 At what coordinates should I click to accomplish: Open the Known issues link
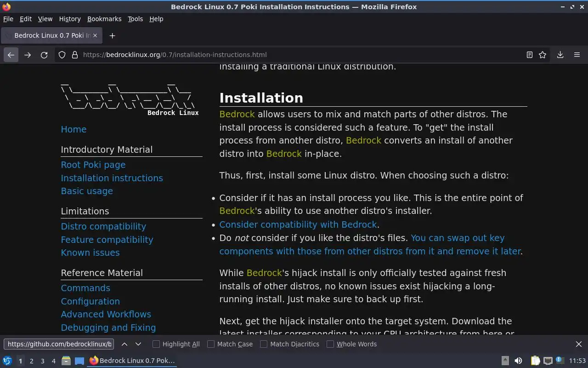90,253
